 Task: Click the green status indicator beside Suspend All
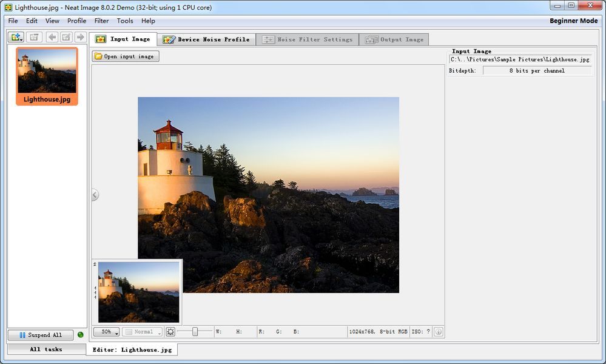(x=81, y=335)
